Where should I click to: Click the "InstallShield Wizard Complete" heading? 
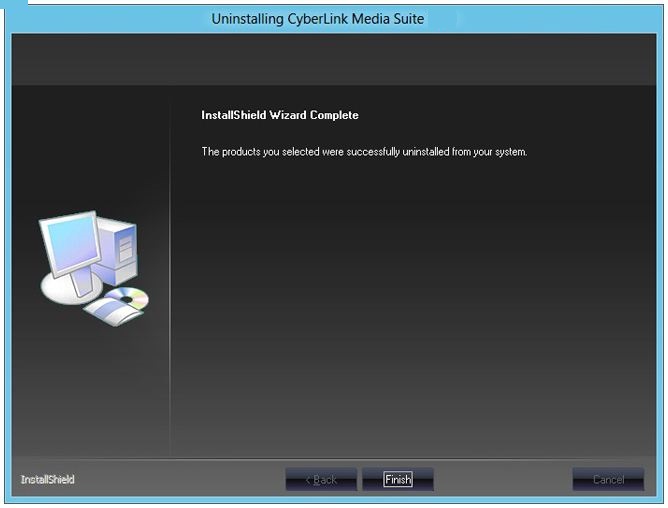tap(280, 115)
